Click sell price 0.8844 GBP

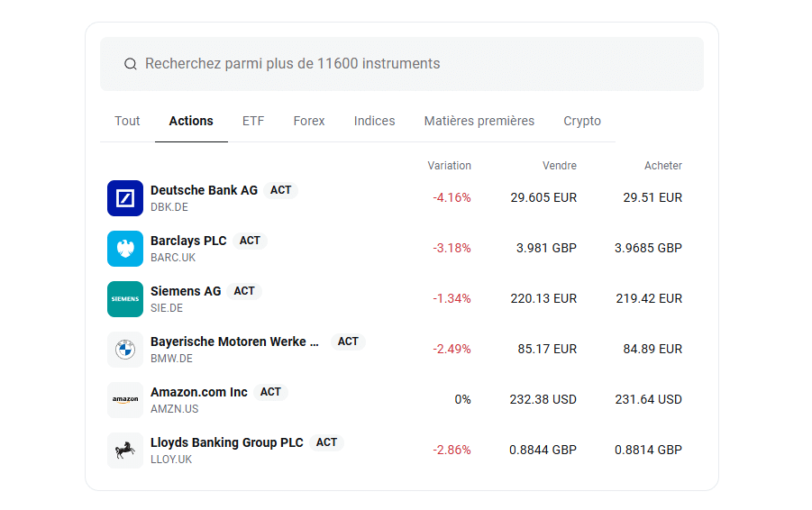(x=543, y=451)
